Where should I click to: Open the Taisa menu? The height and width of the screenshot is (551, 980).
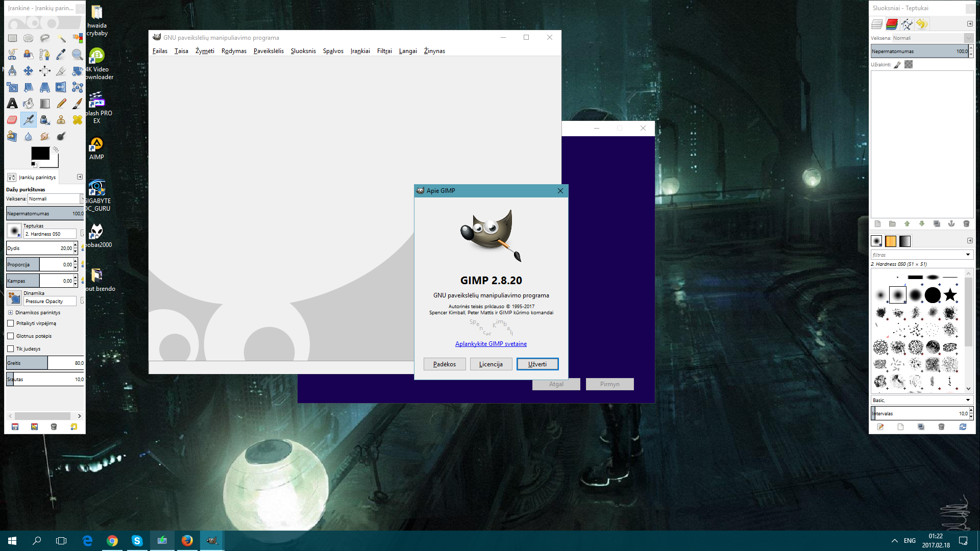(x=181, y=51)
